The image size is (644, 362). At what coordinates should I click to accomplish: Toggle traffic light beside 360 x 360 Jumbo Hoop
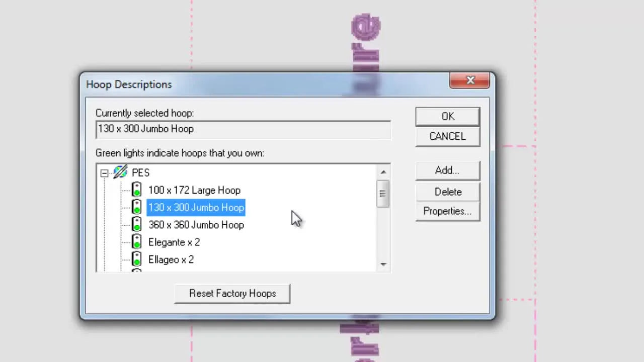(136, 225)
